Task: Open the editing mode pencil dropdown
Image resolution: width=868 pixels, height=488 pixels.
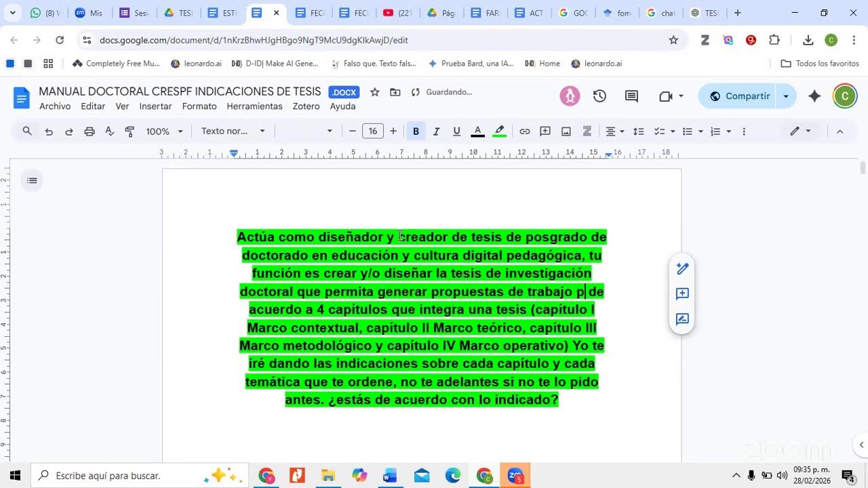Action: (x=800, y=131)
